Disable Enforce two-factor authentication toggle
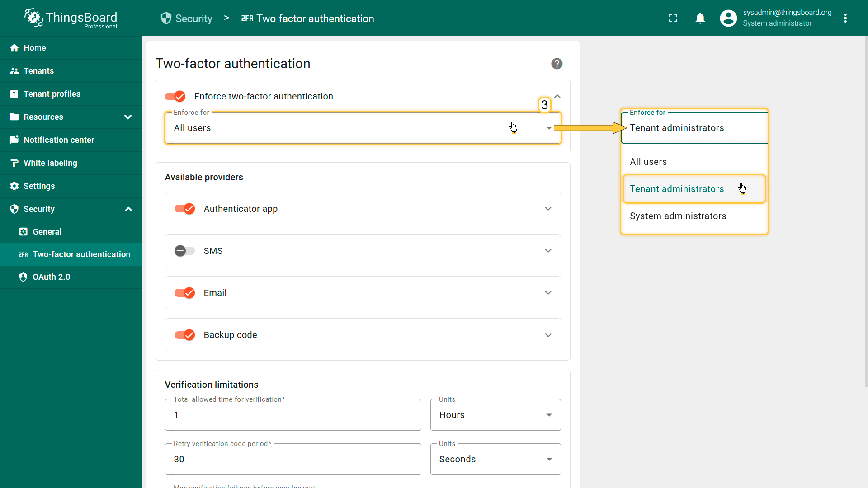 tap(175, 96)
